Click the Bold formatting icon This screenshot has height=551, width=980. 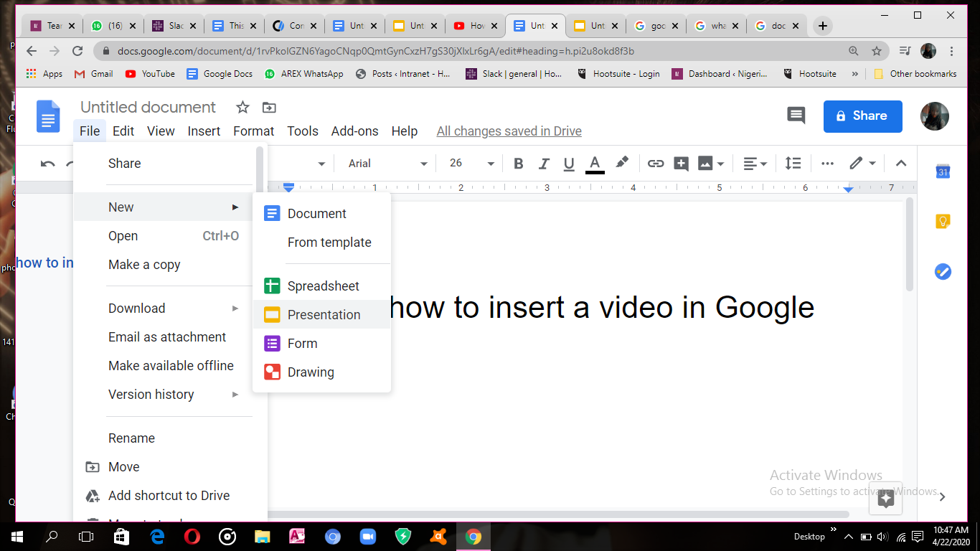[519, 164]
